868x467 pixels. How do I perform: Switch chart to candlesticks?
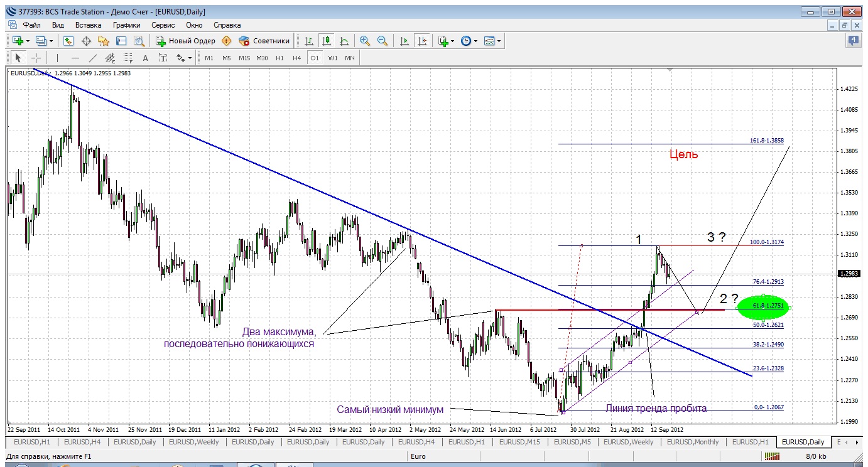[327, 41]
